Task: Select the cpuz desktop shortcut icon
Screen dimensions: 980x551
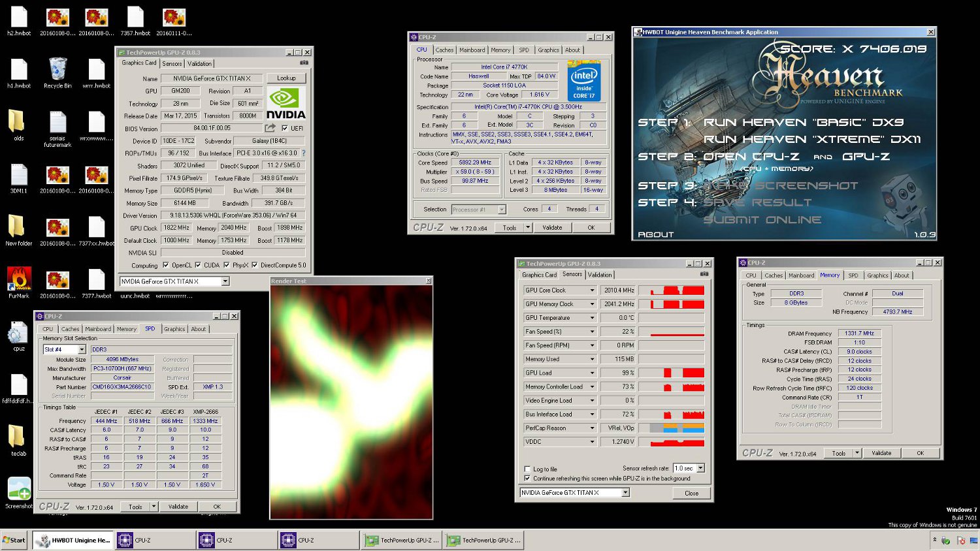Action: point(18,336)
